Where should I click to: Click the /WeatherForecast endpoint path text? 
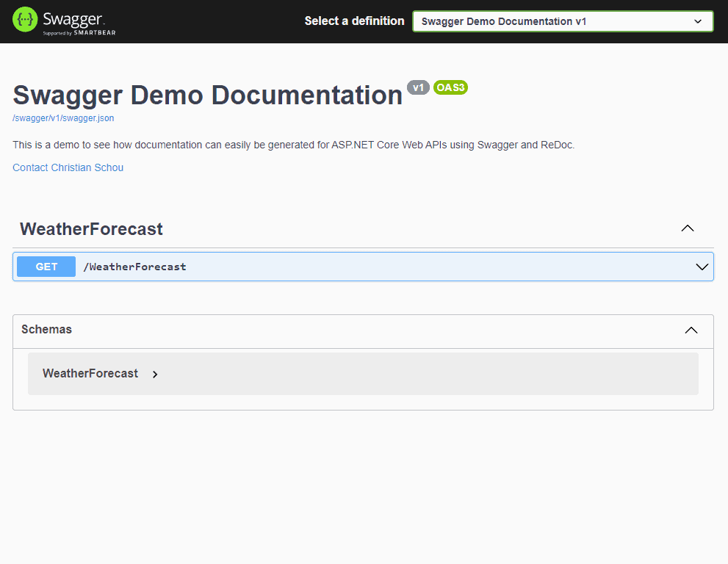[135, 267]
